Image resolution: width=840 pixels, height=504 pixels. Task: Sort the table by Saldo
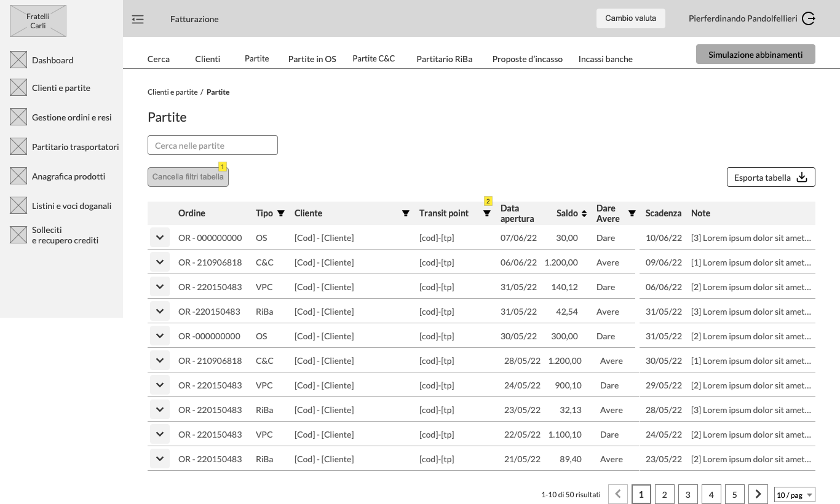(584, 213)
